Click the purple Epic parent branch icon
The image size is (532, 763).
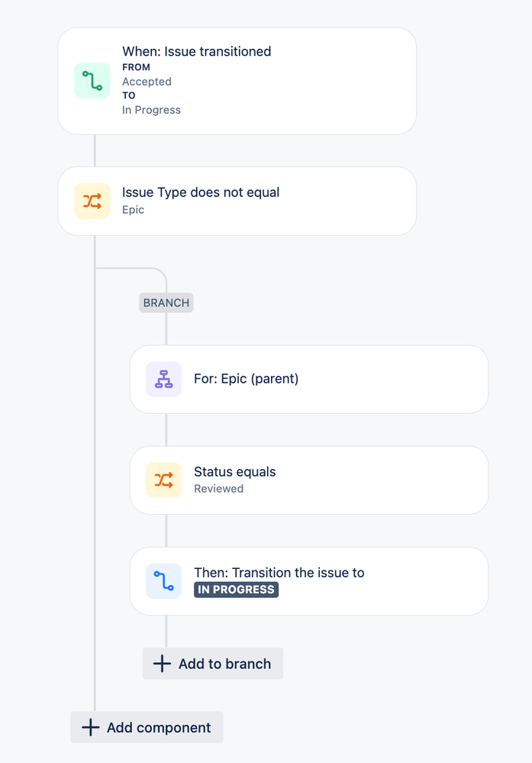[163, 379]
